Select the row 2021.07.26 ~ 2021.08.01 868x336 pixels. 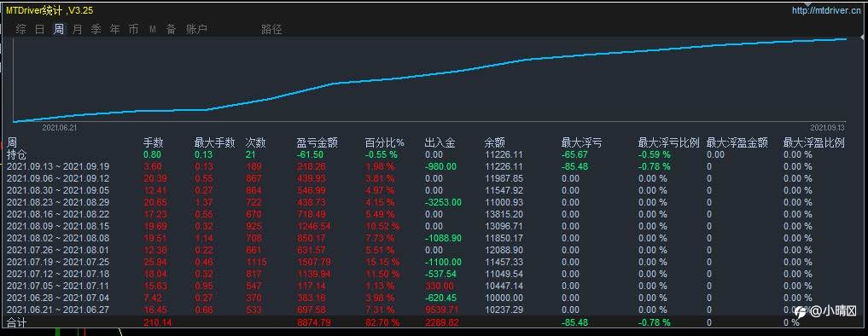coord(434,250)
